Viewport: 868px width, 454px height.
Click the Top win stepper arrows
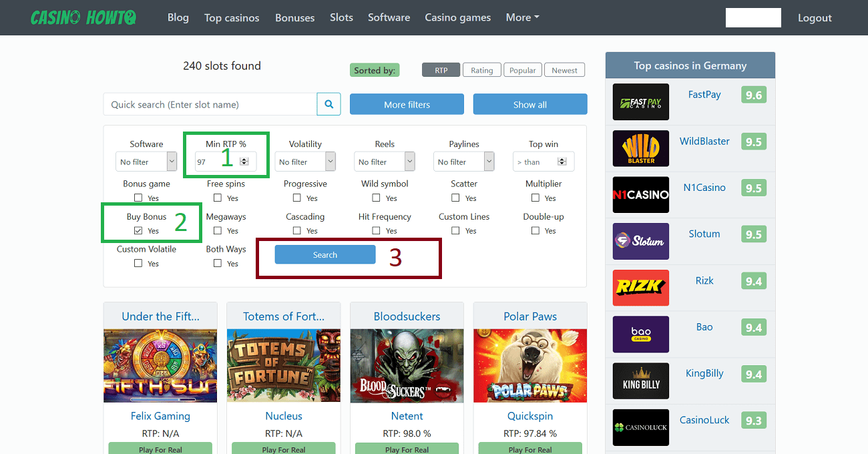point(562,162)
